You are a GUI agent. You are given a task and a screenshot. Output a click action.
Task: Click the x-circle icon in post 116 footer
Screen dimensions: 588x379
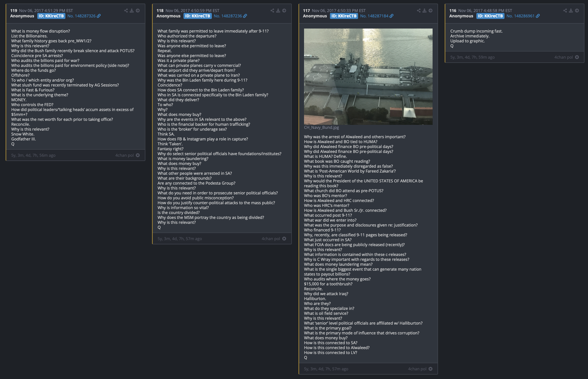point(577,57)
